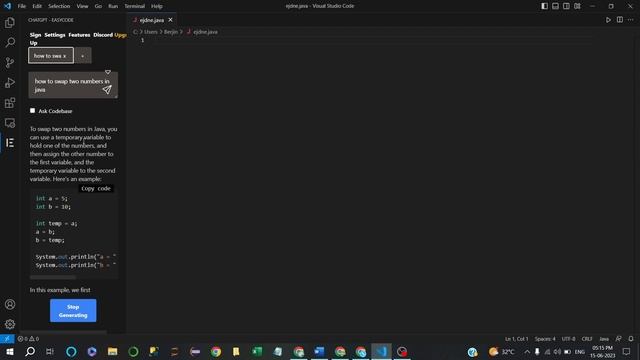Screen dimensions: 640x360
Task: Open the Remote Explorer view
Action: coord(10,122)
